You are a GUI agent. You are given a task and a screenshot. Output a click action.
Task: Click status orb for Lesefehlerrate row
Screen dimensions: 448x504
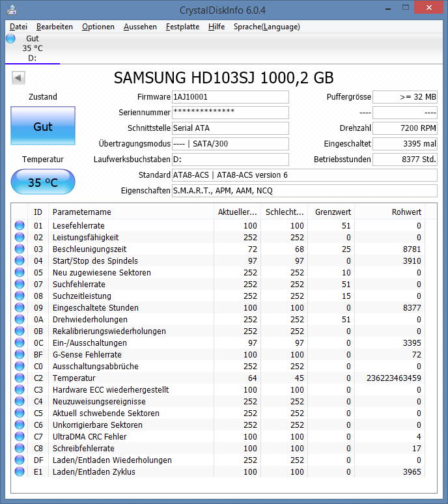point(20,225)
